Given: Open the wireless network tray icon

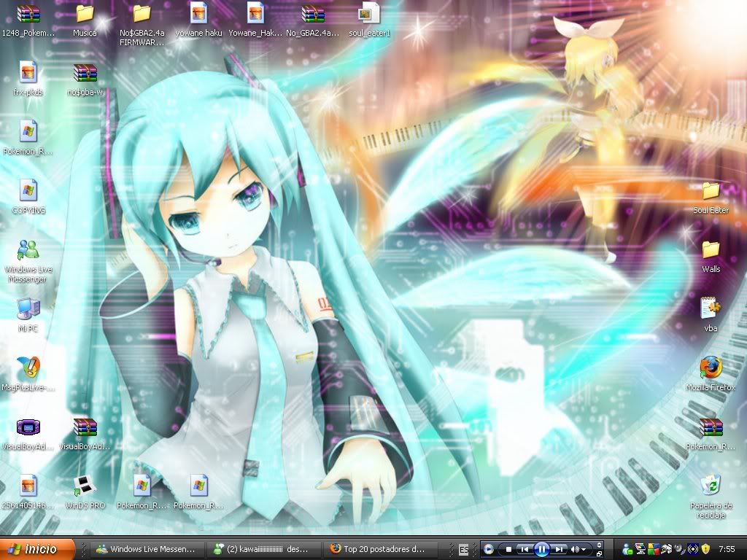Looking at the screenshot, I should (x=692, y=550).
